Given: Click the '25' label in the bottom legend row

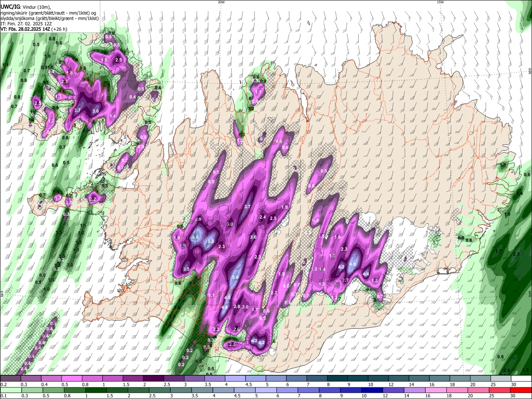Looking at the screenshot, I should point(492,396).
